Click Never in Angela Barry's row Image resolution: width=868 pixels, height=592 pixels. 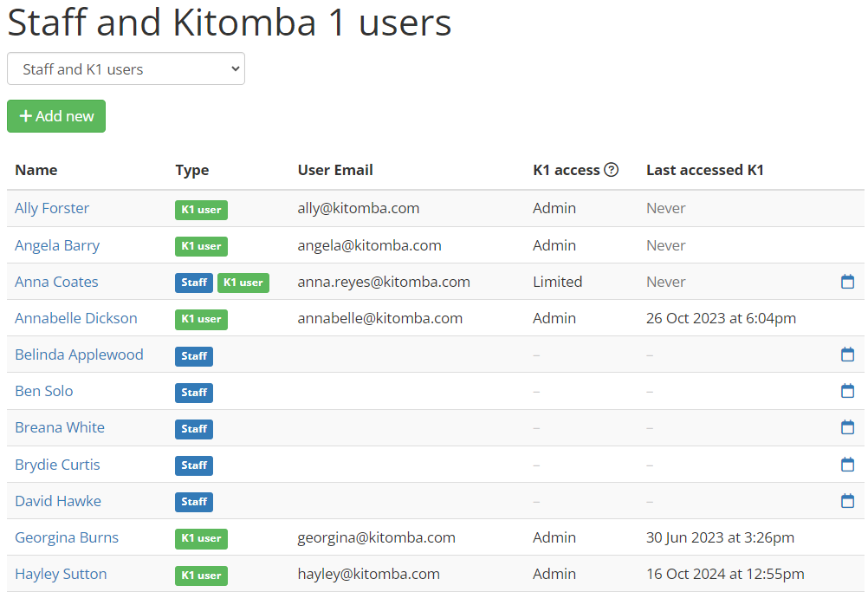[x=666, y=245]
